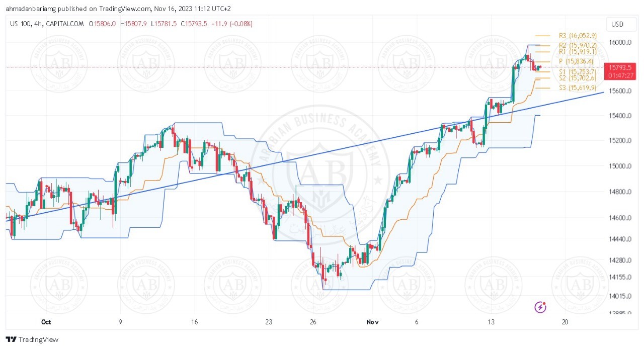
Task: Click the -11.9 (-0.08%) price change value
Action: 232,24
